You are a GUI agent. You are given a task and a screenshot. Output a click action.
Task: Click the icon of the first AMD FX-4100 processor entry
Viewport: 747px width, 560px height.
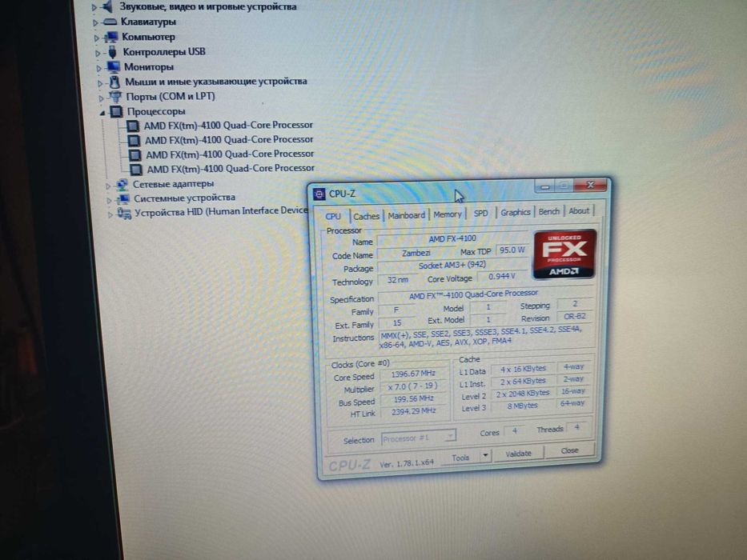pyautogui.click(x=133, y=126)
